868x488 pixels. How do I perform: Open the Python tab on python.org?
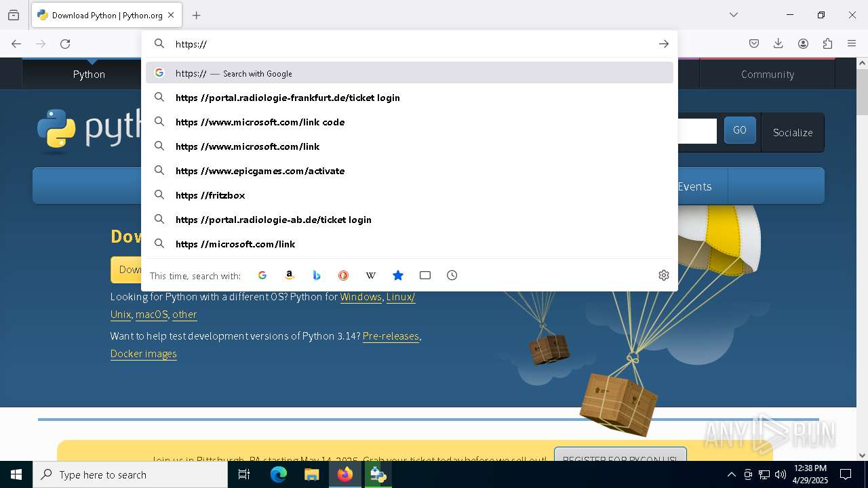pyautogui.click(x=89, y=74)
